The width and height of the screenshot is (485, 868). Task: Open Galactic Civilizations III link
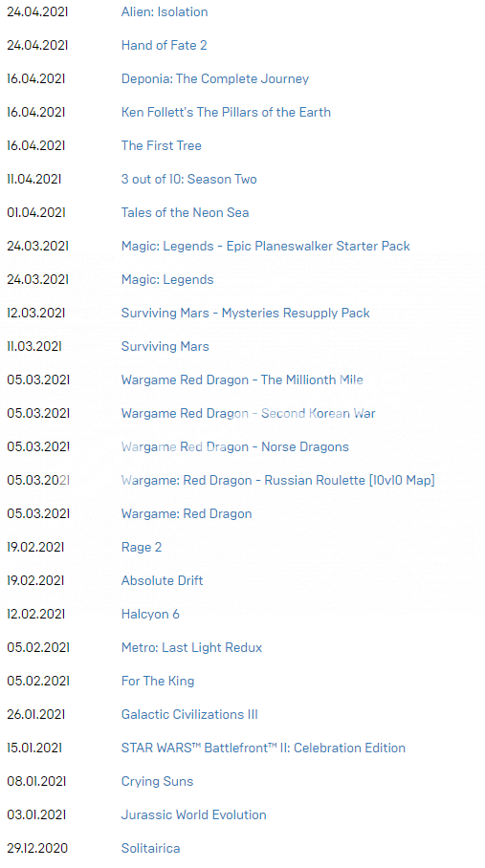[x=189, y=714]
